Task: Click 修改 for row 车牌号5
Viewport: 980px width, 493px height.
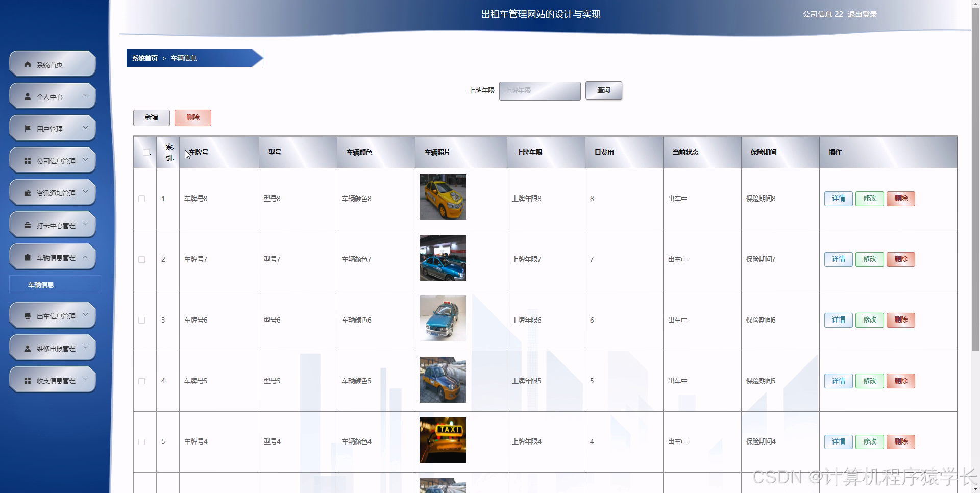Action: (x=870, y=381)
